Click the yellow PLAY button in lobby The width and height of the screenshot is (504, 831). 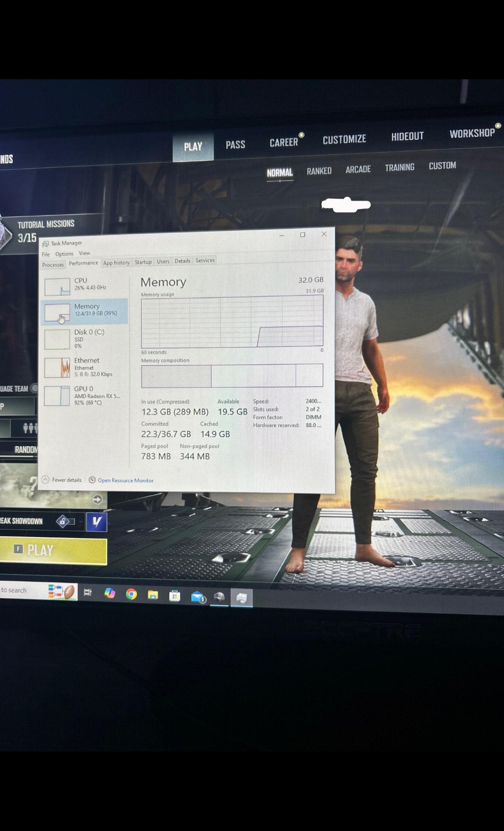[x=53, y=551]
